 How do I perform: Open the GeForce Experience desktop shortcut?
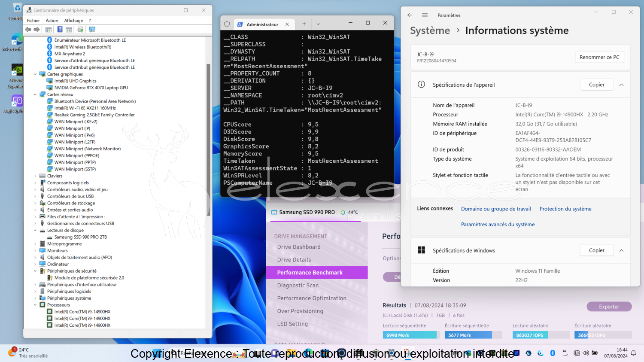(x=16, y=76)
